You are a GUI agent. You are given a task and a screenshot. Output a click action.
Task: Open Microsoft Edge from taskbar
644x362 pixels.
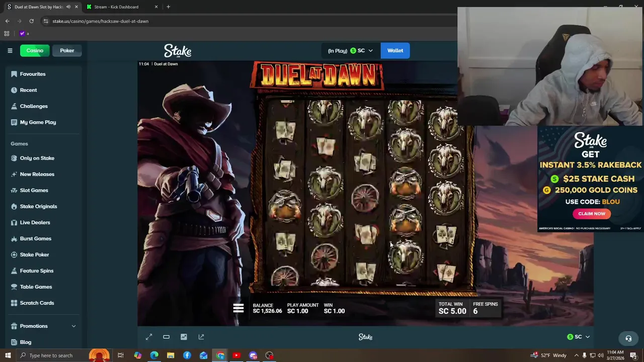[154, 355]
